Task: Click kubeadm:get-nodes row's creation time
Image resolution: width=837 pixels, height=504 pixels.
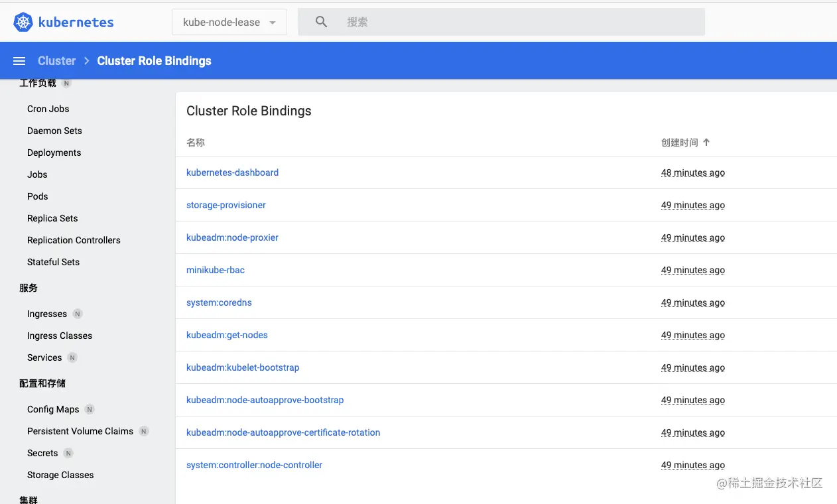Action: (x=693, y=335)
